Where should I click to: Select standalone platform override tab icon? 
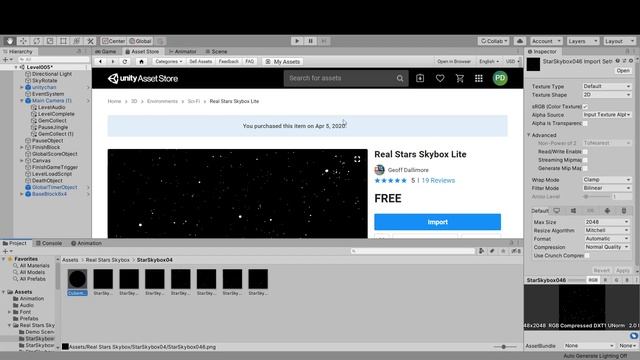point(557,211)
